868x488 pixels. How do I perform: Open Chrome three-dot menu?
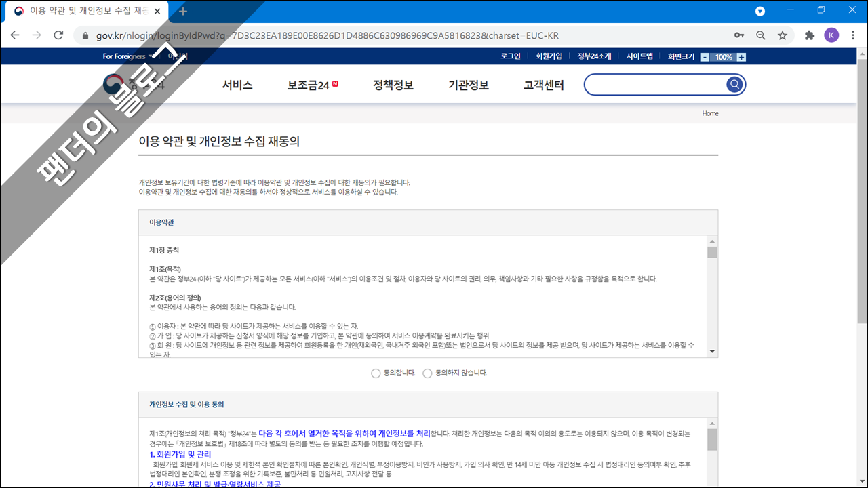point(853,35)
